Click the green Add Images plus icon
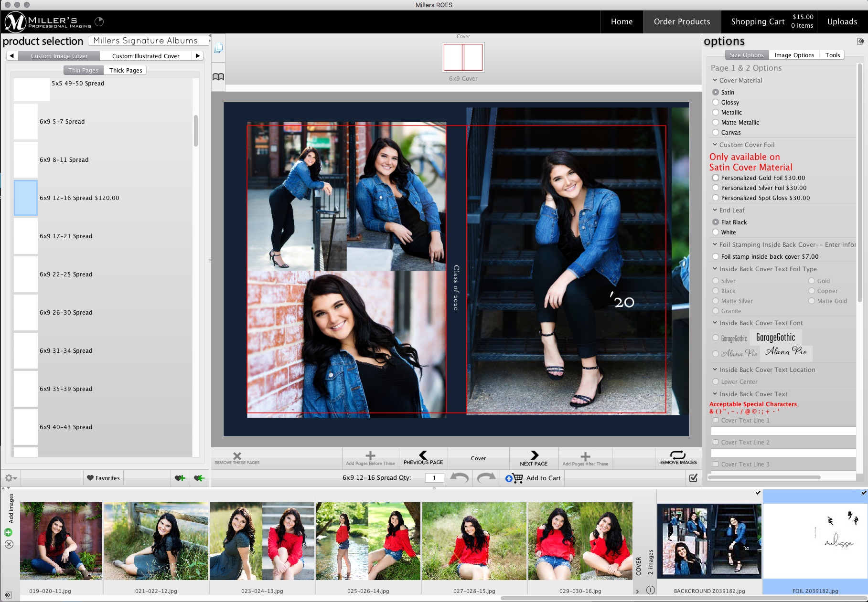868x602 pixels. point(8,531)
